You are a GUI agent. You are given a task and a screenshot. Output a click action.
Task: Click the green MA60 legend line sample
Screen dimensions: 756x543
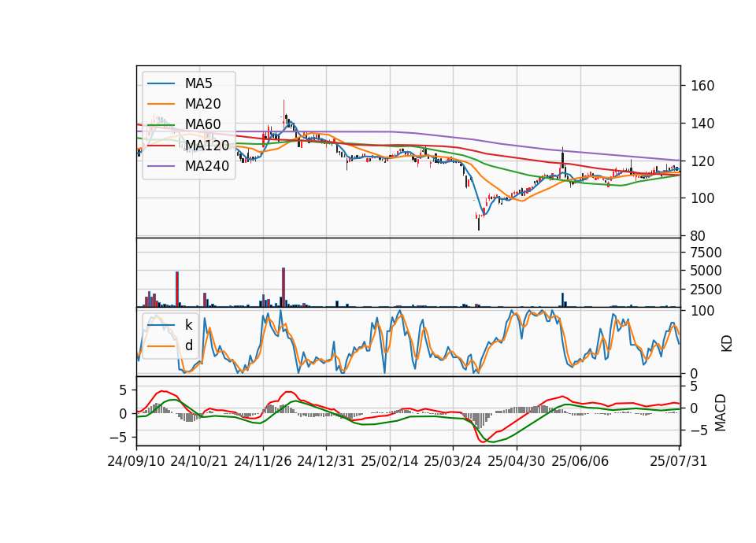tap(161, 125)
